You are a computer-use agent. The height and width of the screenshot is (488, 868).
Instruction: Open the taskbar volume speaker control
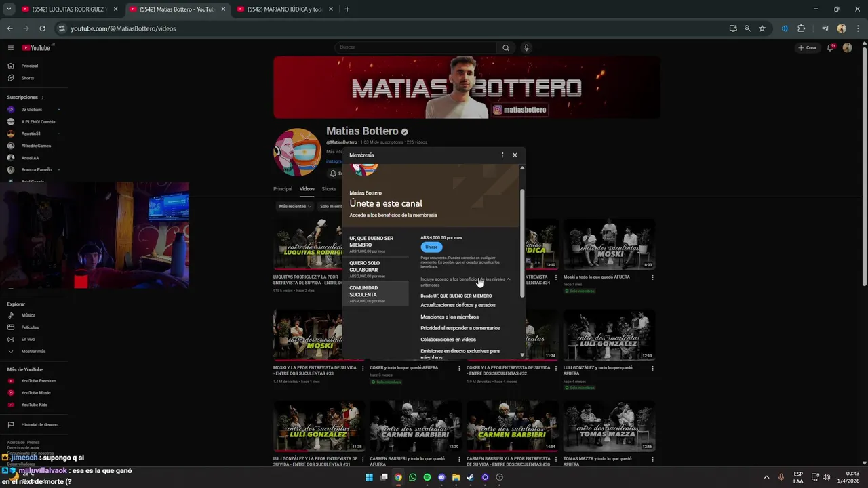point(826,477)
